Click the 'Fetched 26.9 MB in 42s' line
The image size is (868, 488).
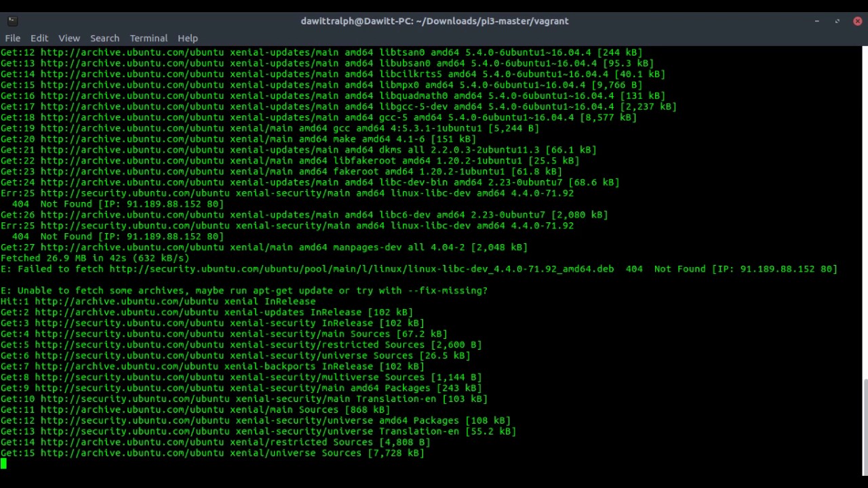point(95,258)
